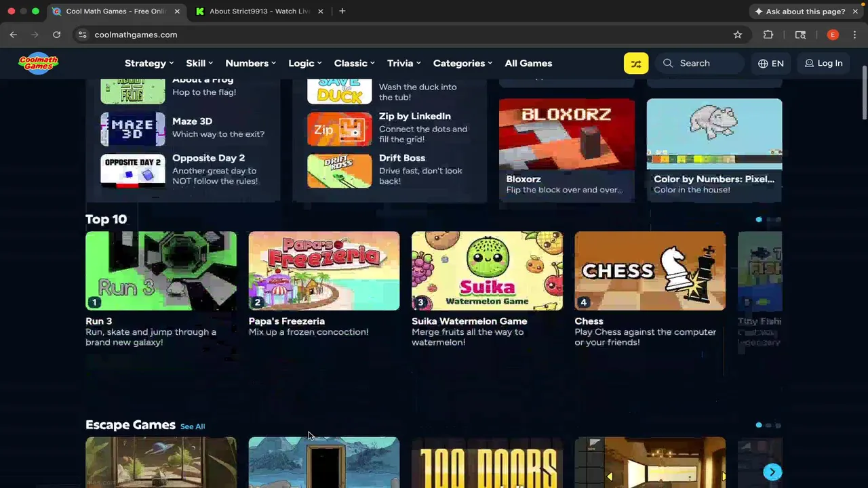The height and width of the screenshot is (488, 868).
Task: Click the Log In button
Action: click(x=823, y=63)
